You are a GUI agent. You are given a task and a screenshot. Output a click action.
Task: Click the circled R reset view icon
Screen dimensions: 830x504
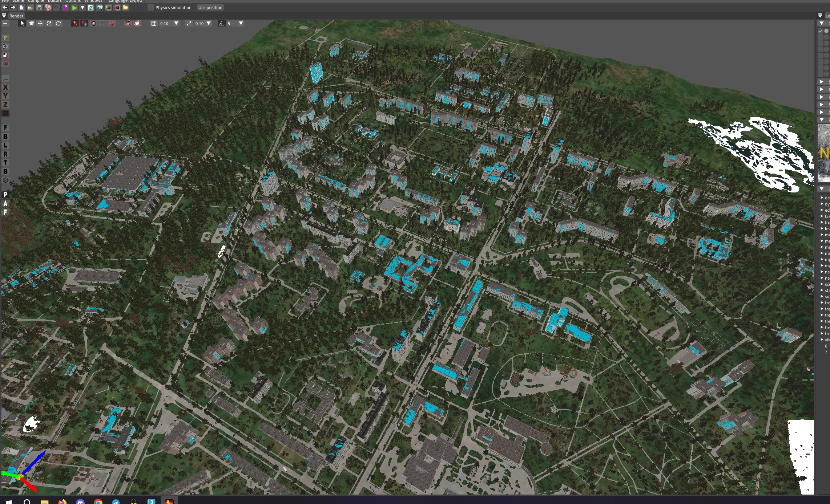click(x=5, y=180)
